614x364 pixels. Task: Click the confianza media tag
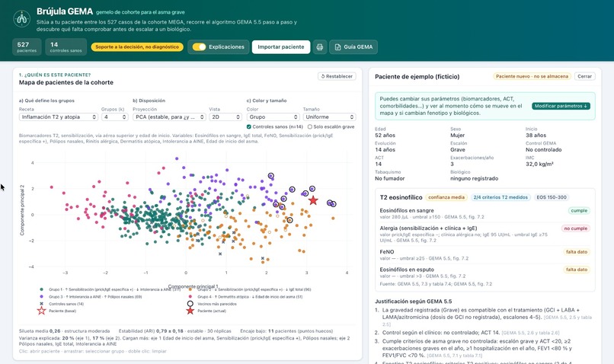[446, 197]
